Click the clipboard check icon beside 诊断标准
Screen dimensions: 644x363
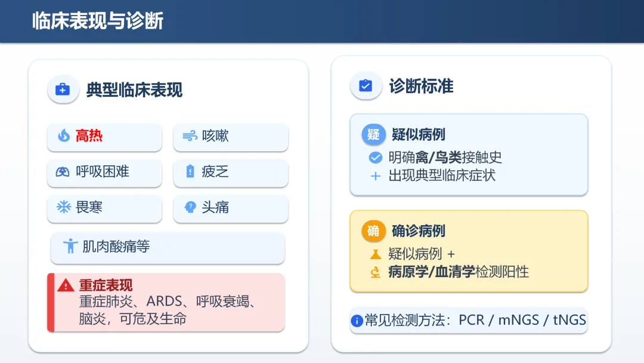[x=366, y=85]
